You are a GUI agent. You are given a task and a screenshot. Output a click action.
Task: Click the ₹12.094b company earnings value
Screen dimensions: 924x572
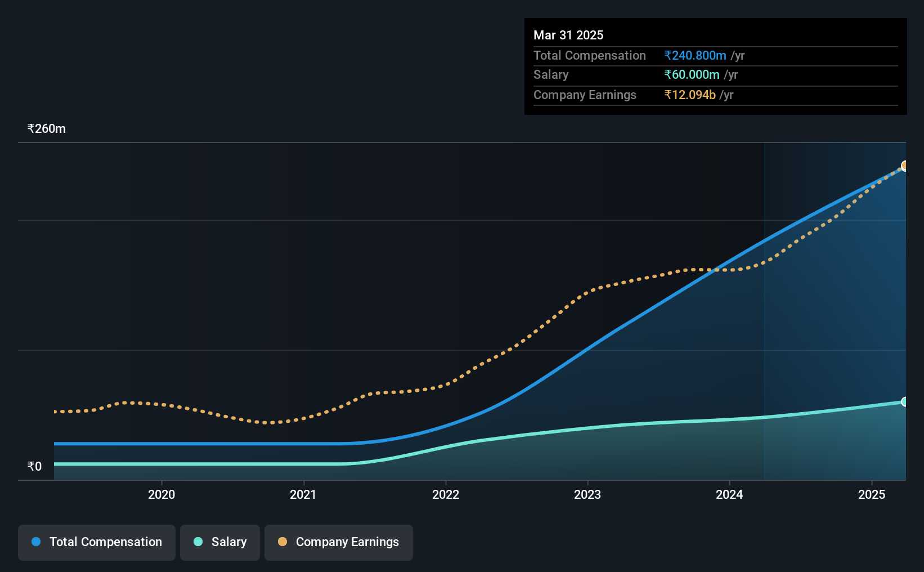click(x=690, y=95)
